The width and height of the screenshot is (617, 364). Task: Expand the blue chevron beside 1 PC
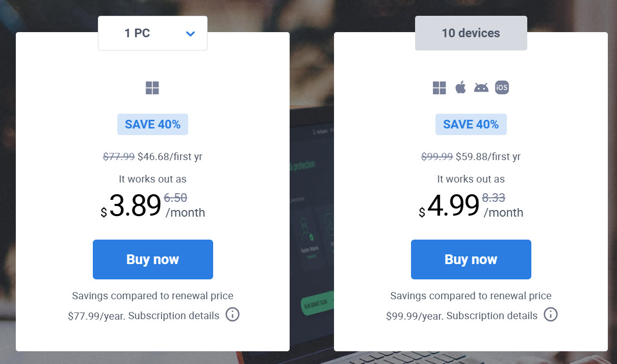191,34
